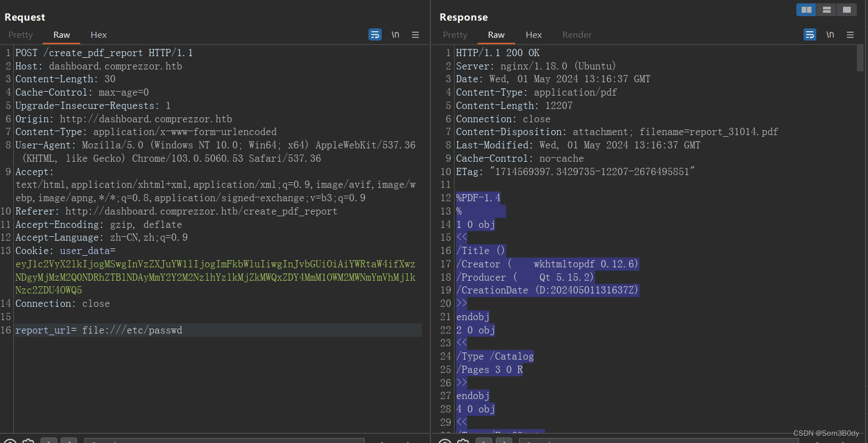
Task: Click the /Title () line
Action: [481, 251]
